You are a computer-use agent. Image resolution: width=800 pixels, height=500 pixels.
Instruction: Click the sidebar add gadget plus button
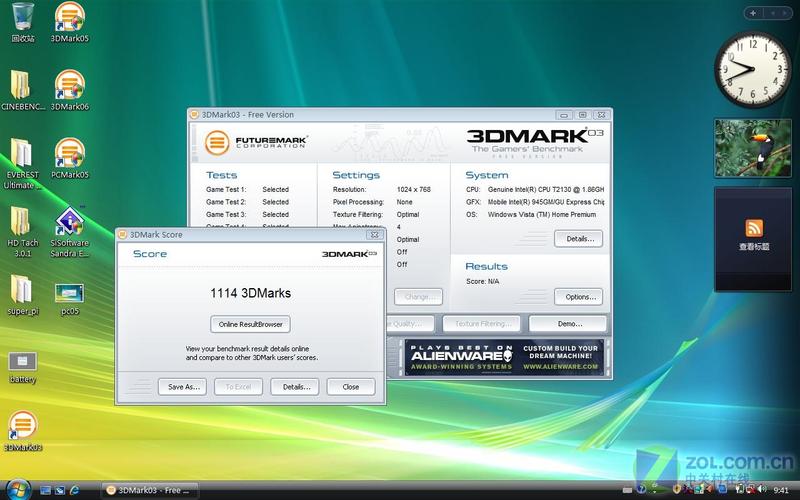click(x=753, y=13)
